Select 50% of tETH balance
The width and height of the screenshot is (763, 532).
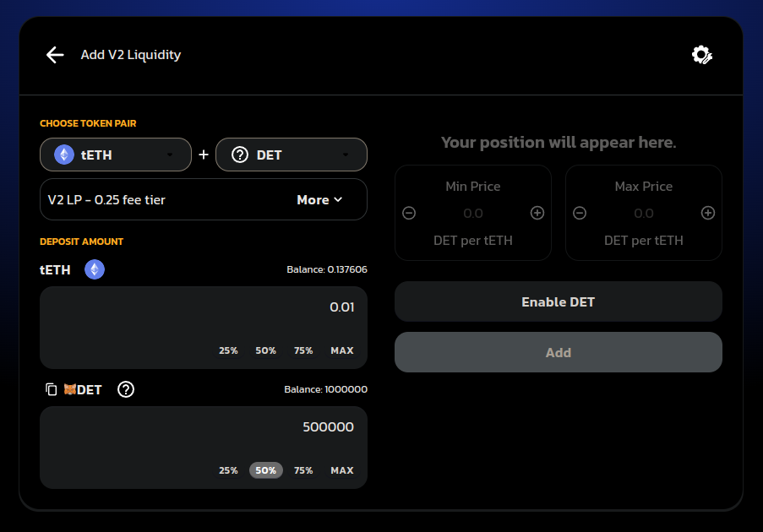(265, 350)
